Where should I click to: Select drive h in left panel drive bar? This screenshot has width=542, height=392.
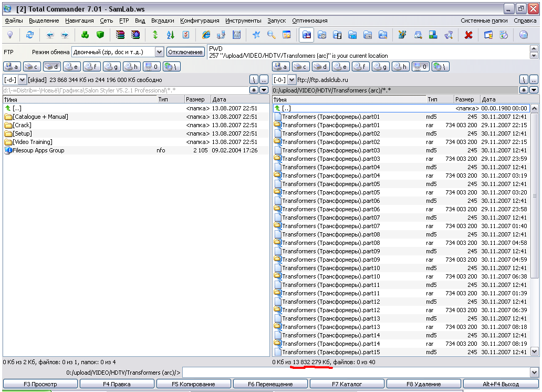pyautogui.click(x=132, y=66)
